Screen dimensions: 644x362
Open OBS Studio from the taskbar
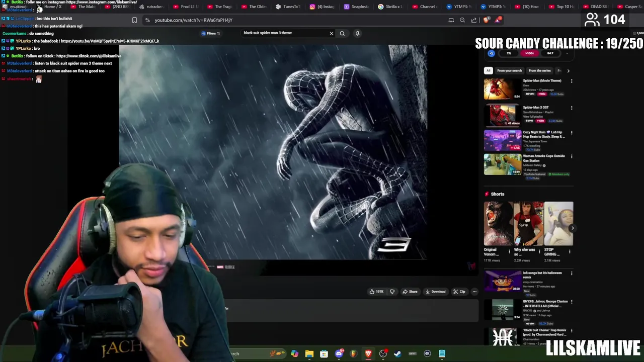click(x=383, y=353)
